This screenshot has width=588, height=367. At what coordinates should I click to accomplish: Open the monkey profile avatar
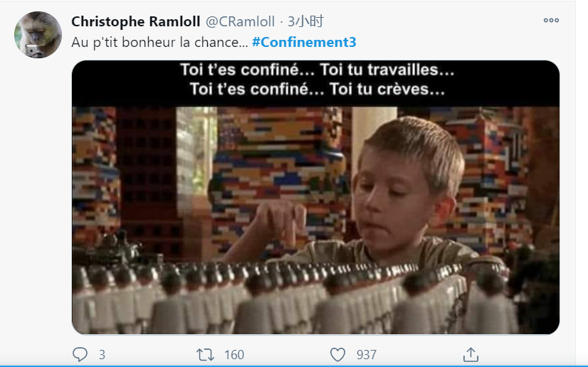point(38,34)
